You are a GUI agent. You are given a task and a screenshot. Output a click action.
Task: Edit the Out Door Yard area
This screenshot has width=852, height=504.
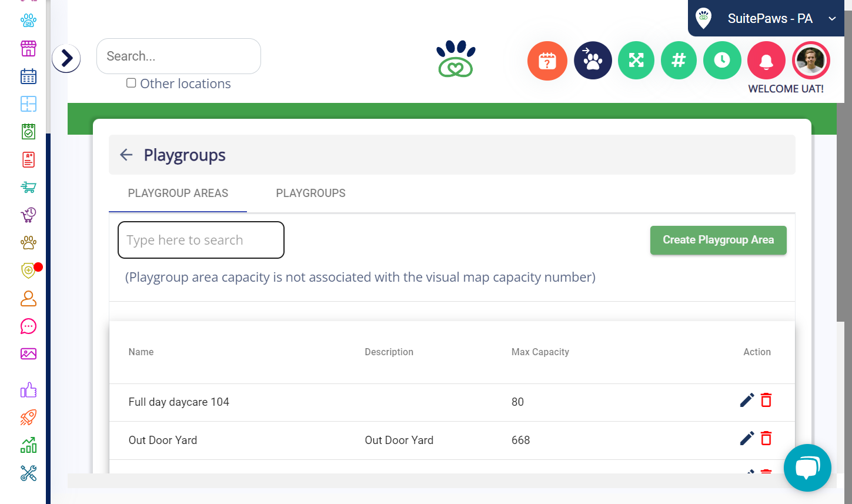(x=747, y=439)
